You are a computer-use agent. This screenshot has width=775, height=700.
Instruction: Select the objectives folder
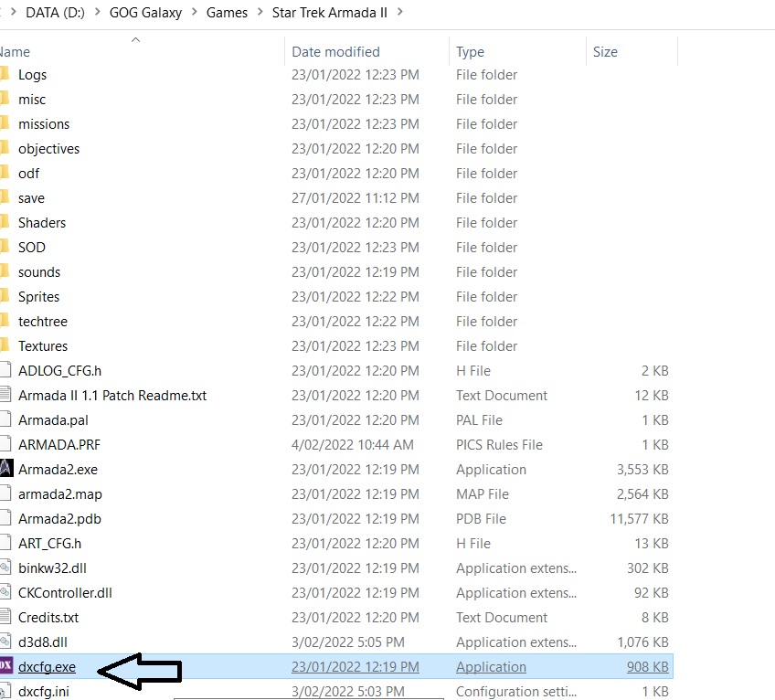pos(49,149)
